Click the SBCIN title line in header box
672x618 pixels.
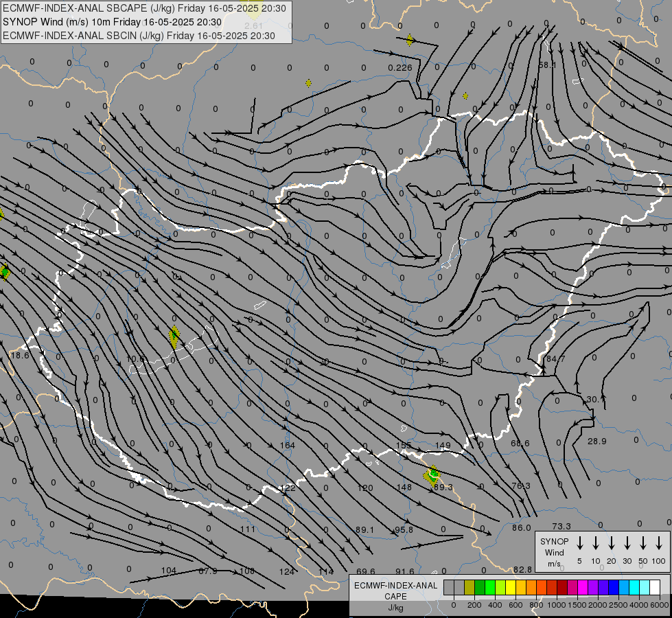point(139,36)
